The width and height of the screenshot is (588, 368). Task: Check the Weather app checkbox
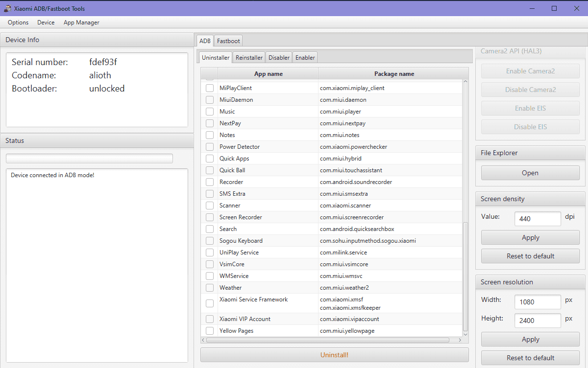(x=210, y=288)
